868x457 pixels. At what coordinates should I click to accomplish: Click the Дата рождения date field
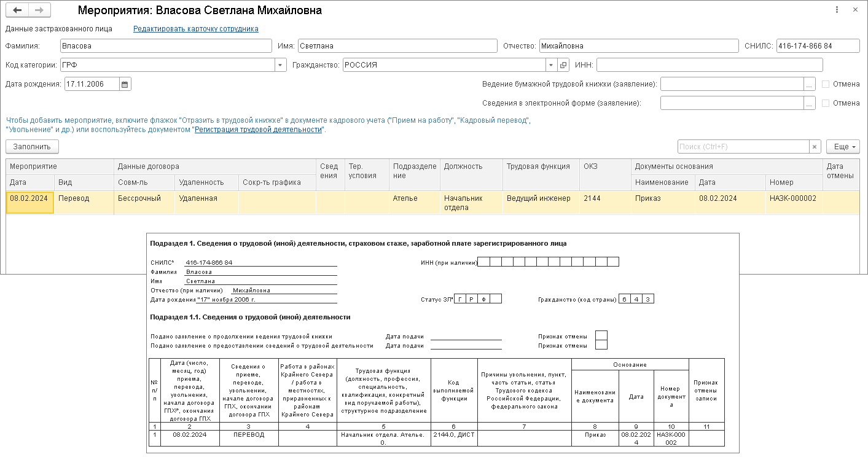[92, 85]
